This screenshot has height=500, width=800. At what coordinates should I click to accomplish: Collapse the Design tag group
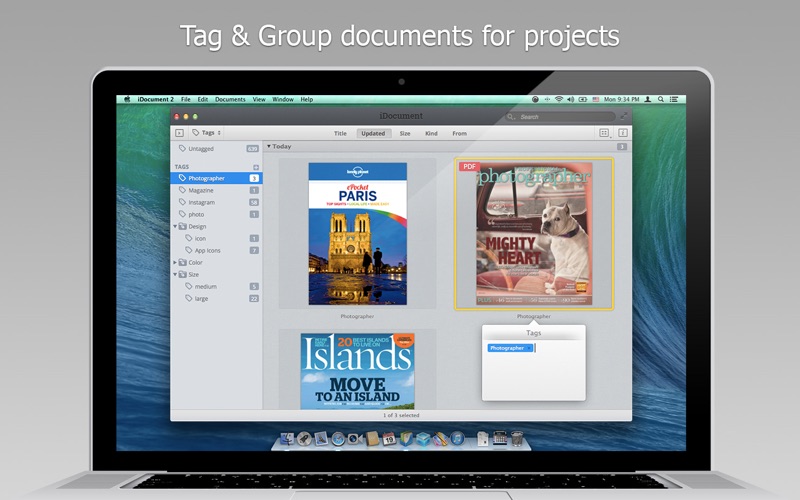[x=175, y=226]
